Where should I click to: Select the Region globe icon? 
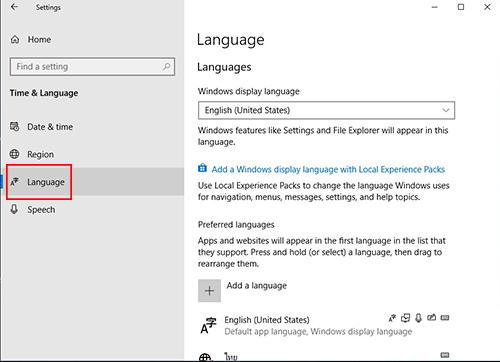[x=15, y=154]
